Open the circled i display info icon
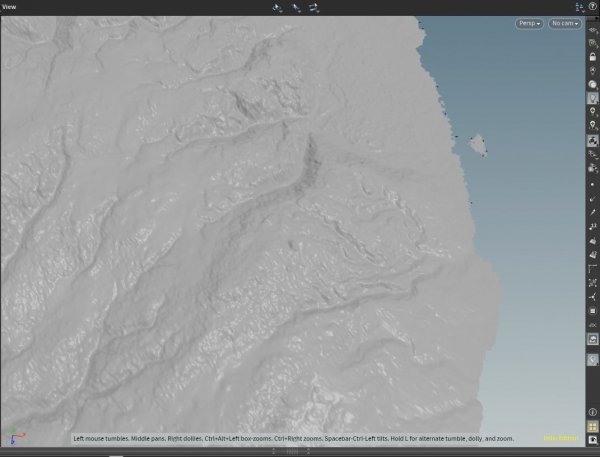The image size is (600, 457). pos(592,412)
